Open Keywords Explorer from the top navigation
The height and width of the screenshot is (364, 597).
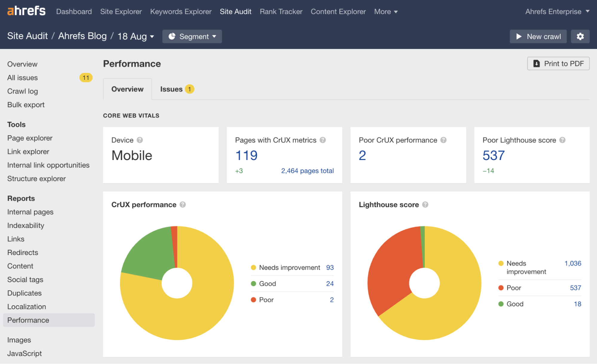181,12
